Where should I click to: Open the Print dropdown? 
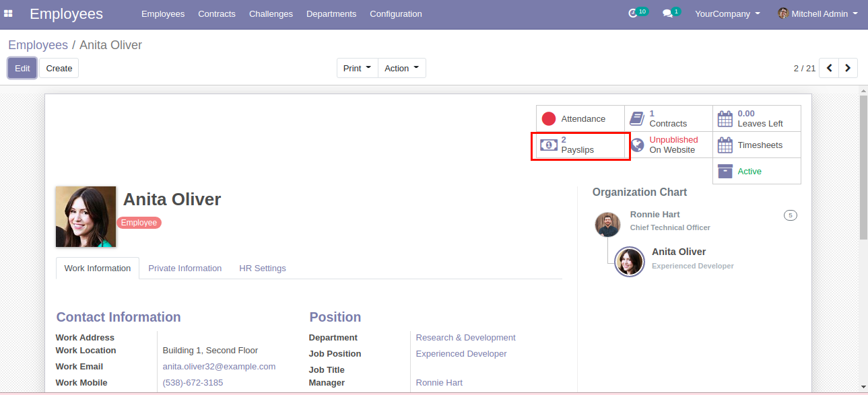[358, 68]
